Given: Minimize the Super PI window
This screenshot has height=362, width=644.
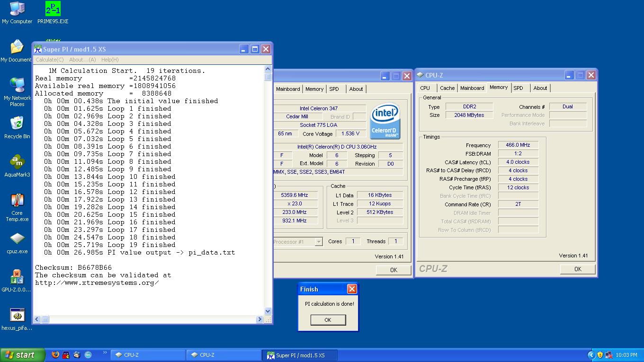Looking at the screenshot, I should 243,49.
